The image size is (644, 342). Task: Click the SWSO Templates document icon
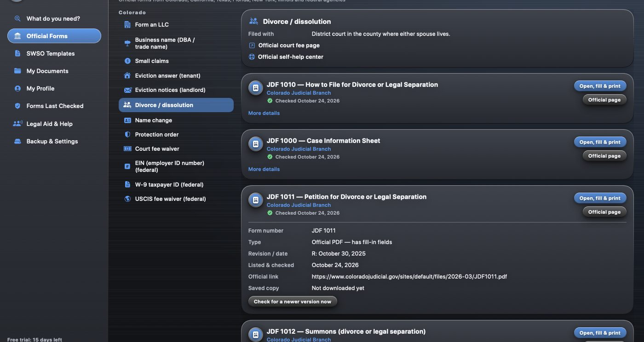[17, 54]
